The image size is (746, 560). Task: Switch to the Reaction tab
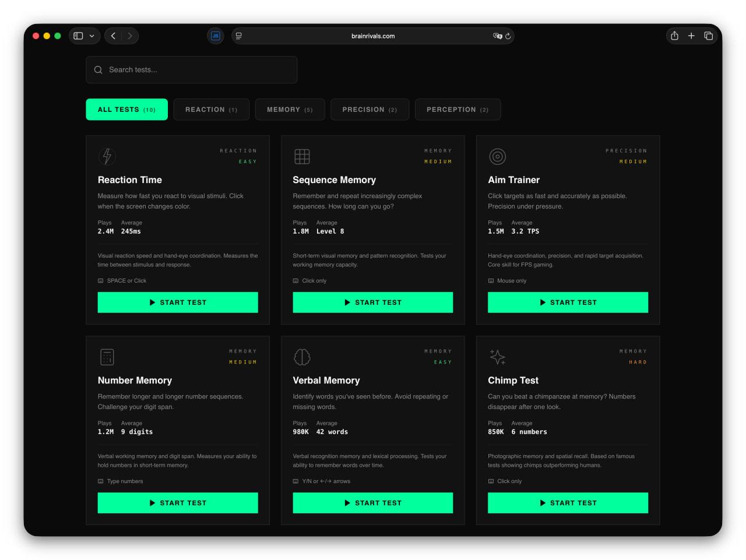click(211, 110)
